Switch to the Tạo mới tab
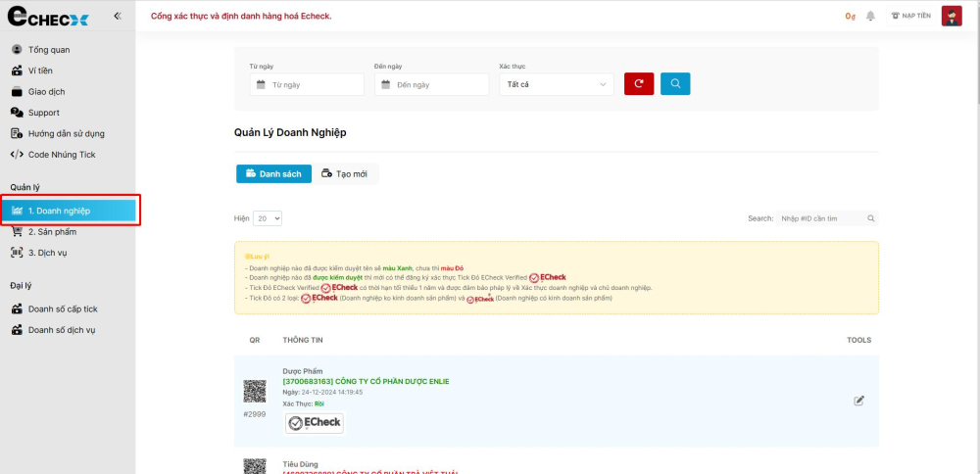980x474 pixels. [345, 173]
